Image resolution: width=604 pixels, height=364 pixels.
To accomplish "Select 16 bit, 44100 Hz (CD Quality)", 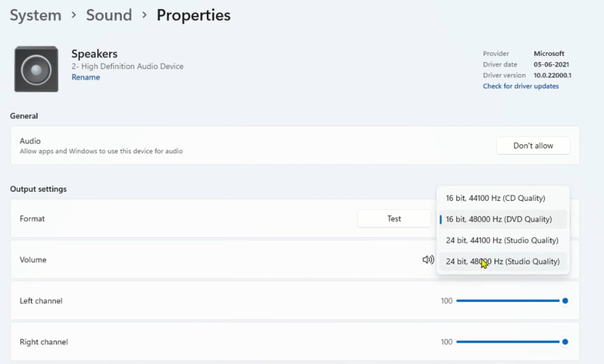I will click(x=503, y=198).
